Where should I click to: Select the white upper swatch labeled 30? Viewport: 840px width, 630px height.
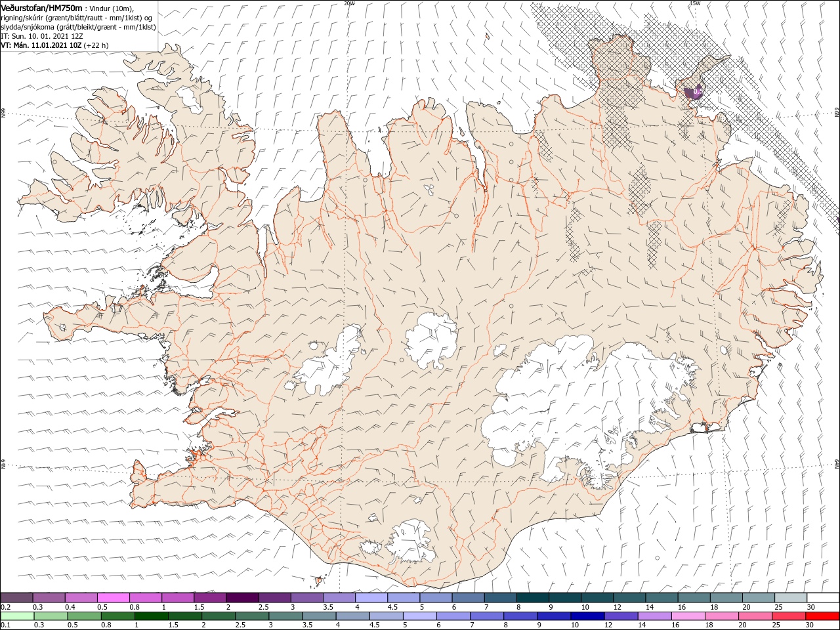click(823, 597)
